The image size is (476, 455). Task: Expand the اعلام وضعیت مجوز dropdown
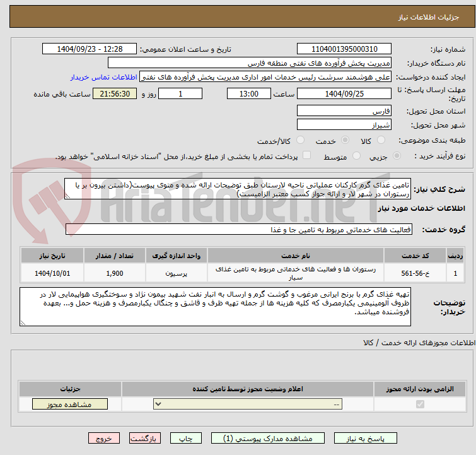click(x=248, y=405)
